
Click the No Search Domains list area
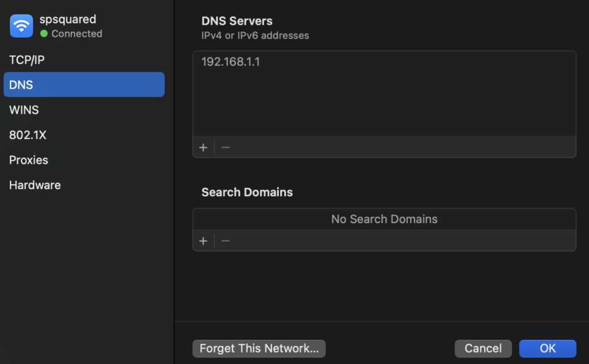[x=384, y=219]
